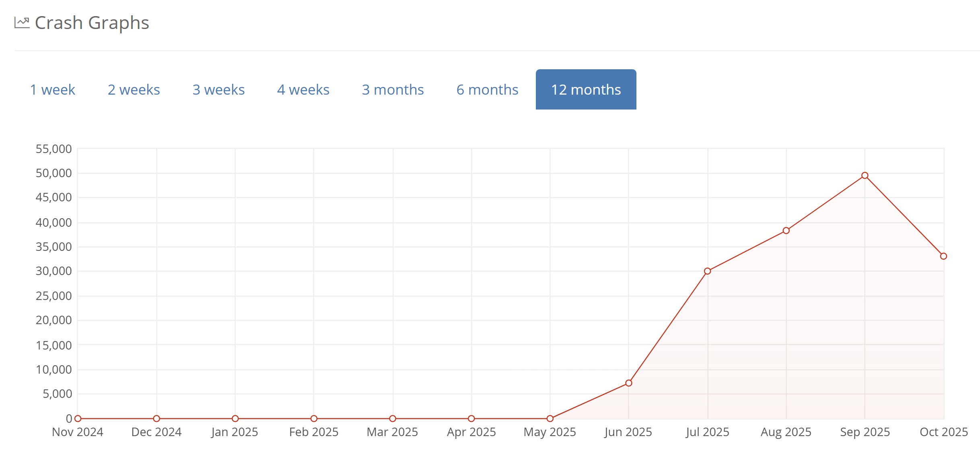Select the 2 weeks time range

(x=133, y=89)
